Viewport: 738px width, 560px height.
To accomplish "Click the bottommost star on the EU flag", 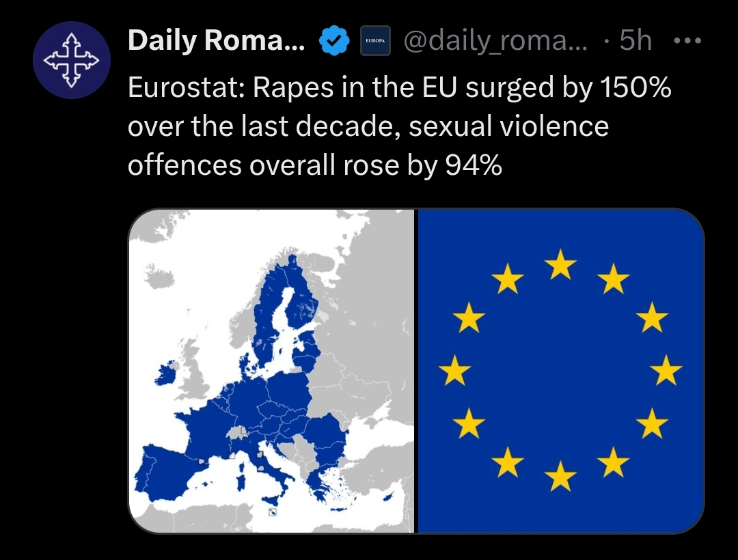I will point(560,476).
